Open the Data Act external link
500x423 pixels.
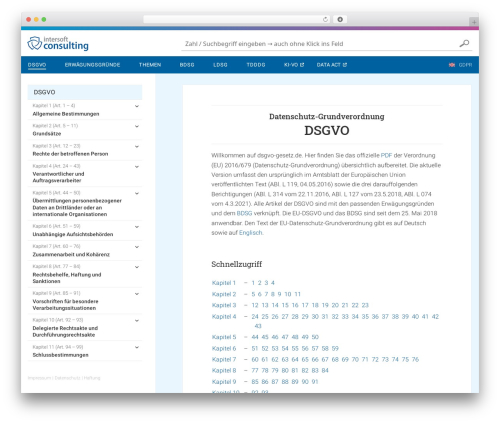[332, 65]
